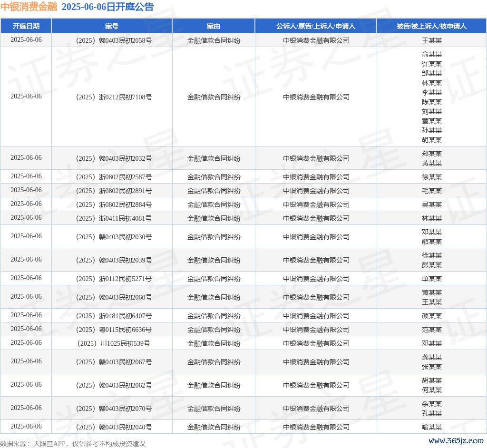Select the 案号 column header

112,26
